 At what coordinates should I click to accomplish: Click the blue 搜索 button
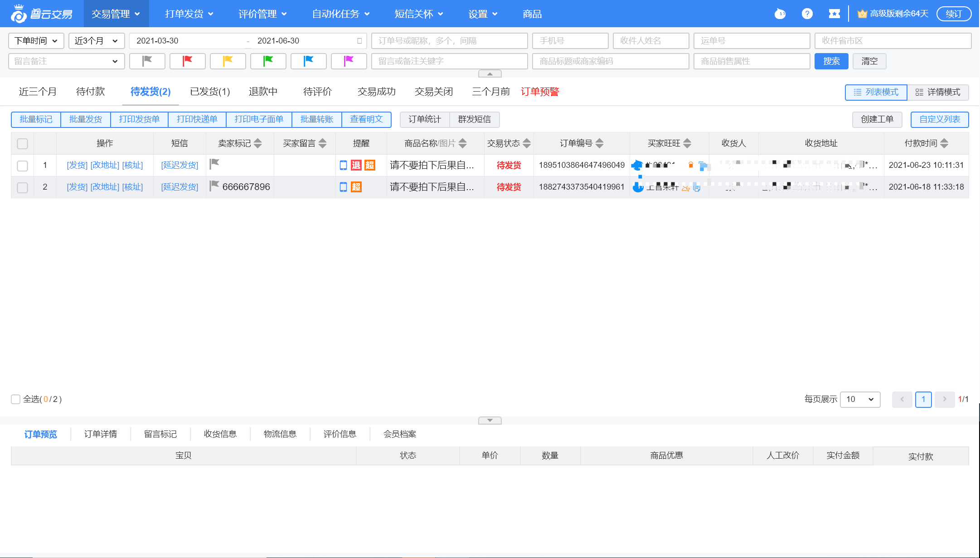pos(831,61)
